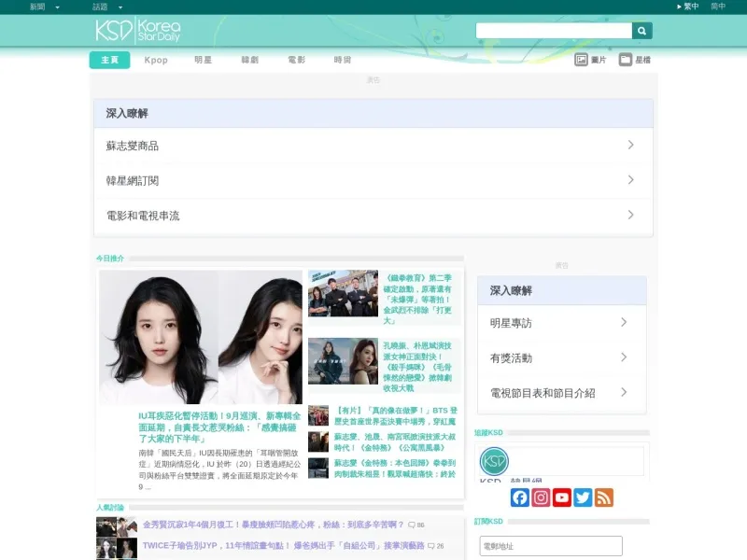
Task: Switch language to 简中
Action: (718, 7)
